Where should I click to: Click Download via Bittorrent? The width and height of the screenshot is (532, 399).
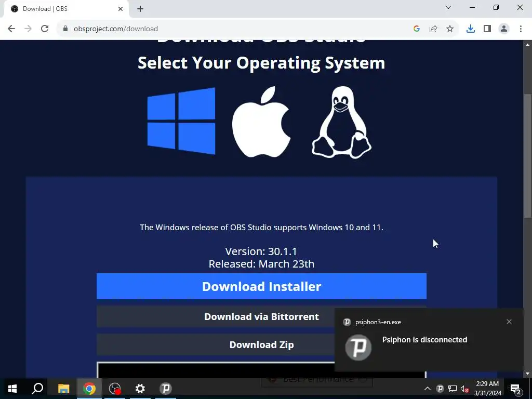pyautogui.click(x=261, y=316)
